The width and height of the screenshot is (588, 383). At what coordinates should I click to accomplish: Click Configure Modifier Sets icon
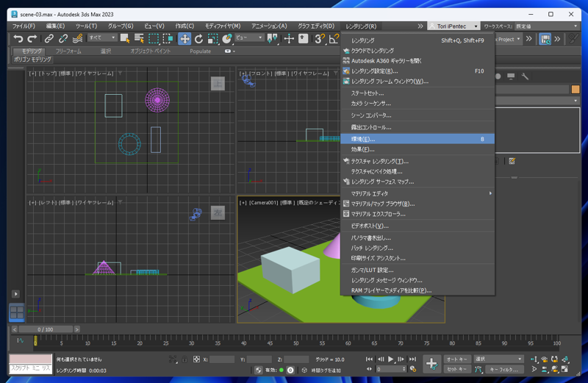pyautogui.click(x=512, y=161)
